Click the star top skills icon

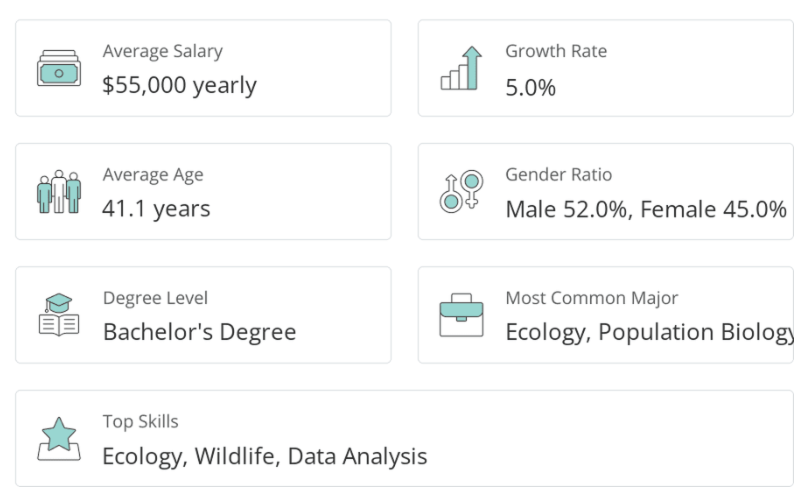tap(59, 438)
